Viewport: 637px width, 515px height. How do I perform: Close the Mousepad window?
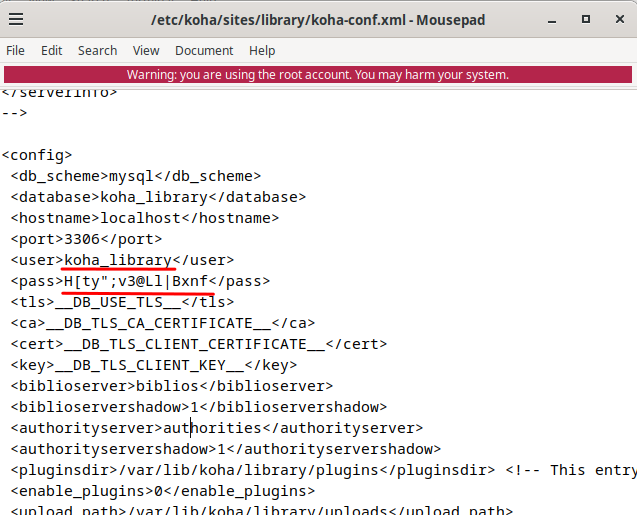click(x=620, y=19)
